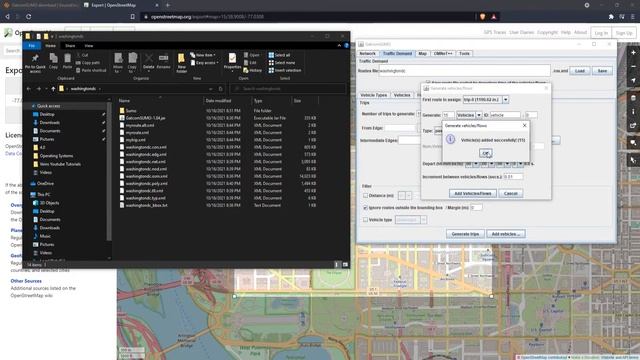This screenshot has height=360, width=640.
Task: Click the vehicle ID input field
Action: point(505,115)
